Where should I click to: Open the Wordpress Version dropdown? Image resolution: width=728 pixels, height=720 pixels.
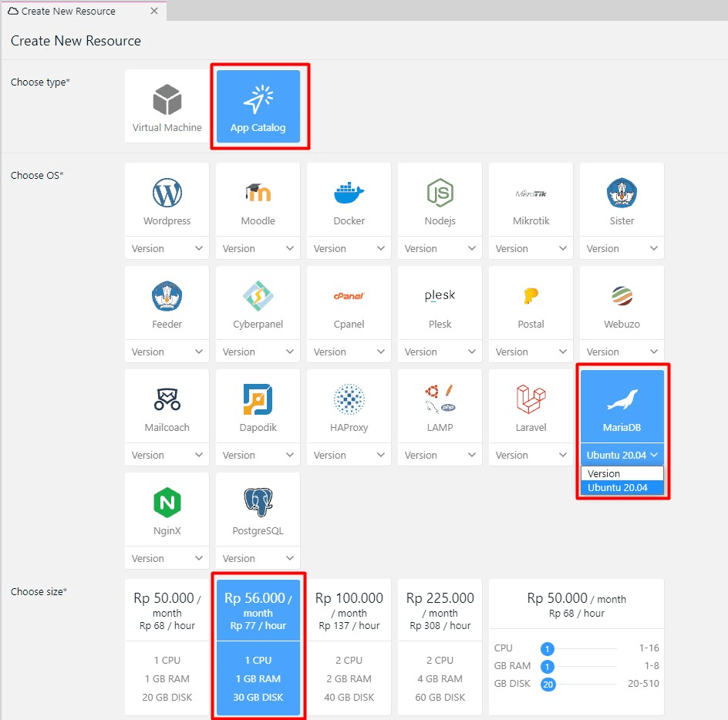coord(167,248)
